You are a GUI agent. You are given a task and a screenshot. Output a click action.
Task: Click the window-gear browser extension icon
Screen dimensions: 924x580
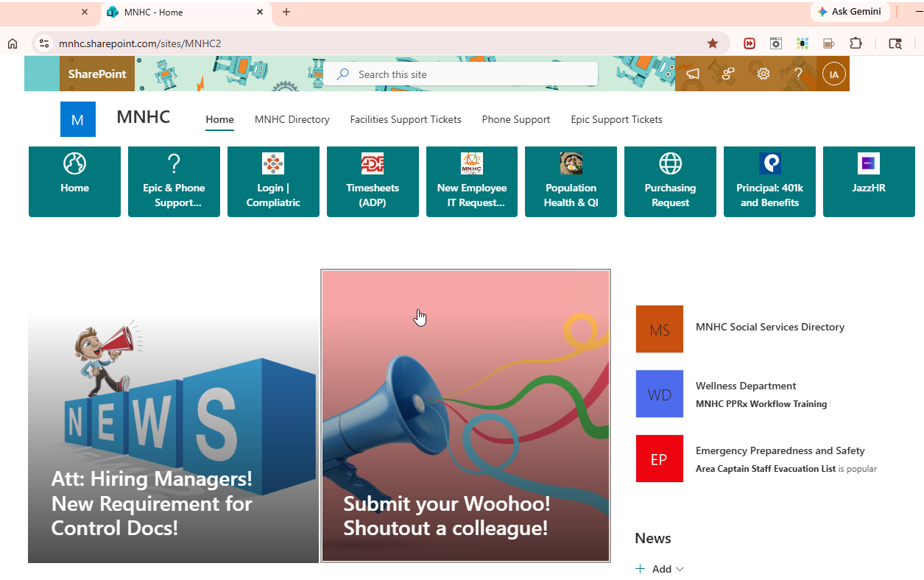pyautogui.click(x=776, y=43)
